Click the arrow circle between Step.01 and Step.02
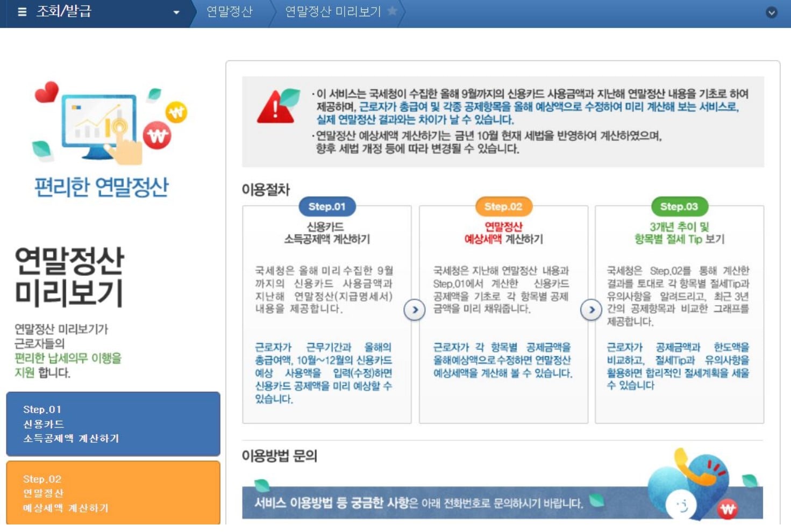The image size is (791, 532). point(414,310)
